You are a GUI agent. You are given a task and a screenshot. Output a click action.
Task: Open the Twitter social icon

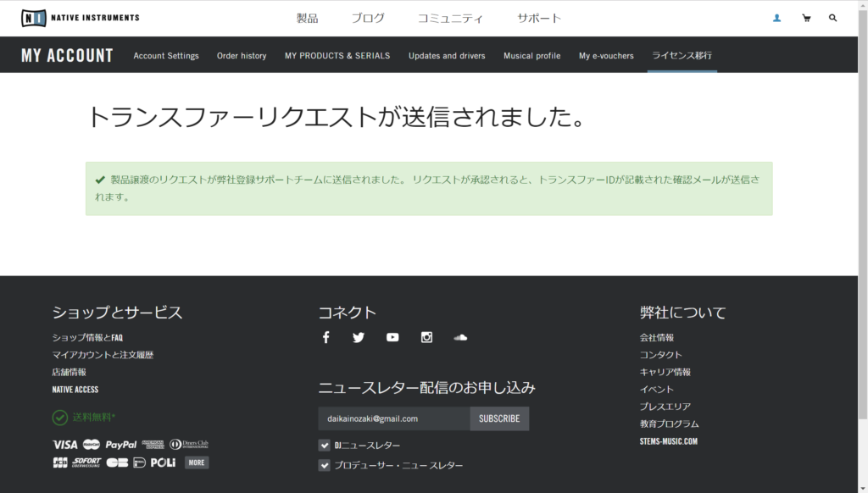(x=359, y=337)
